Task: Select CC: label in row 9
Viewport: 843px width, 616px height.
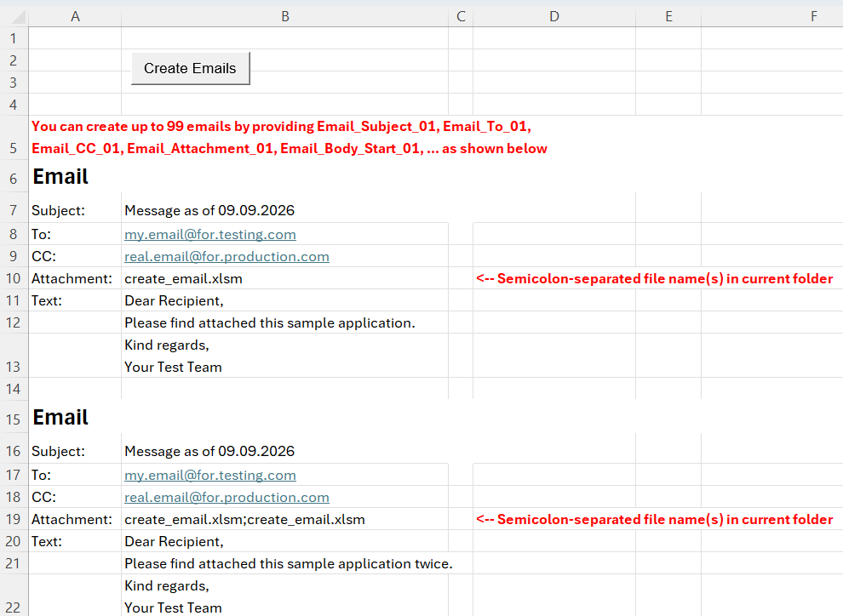Action: (43, 257)
